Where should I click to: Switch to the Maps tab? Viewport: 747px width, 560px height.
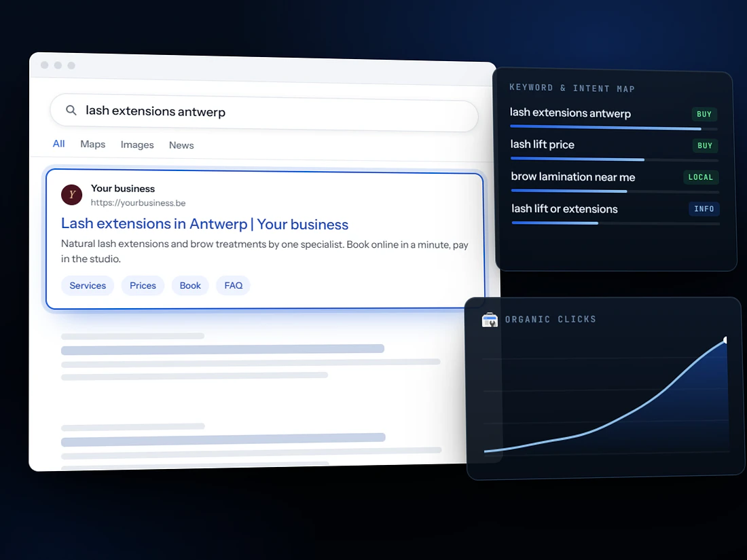click(x=92, y=145)
